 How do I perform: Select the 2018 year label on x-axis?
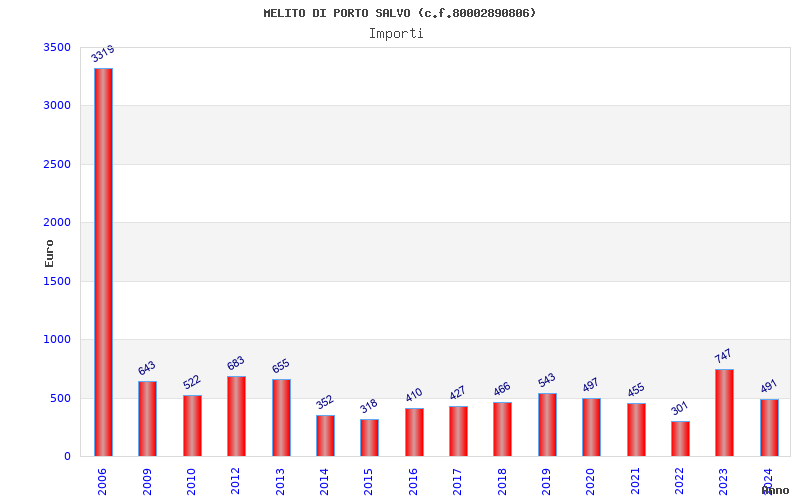[502, 482]
